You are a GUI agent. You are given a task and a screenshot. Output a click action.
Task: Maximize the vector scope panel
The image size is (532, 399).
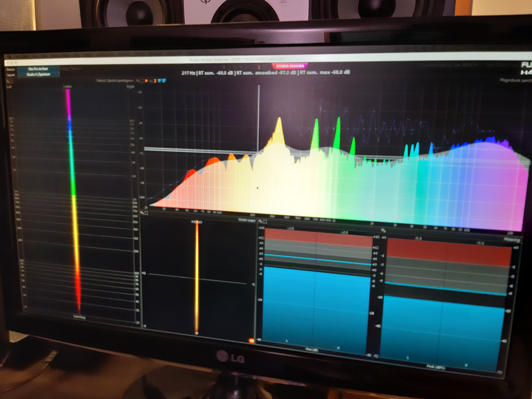(x=146, y=213)
